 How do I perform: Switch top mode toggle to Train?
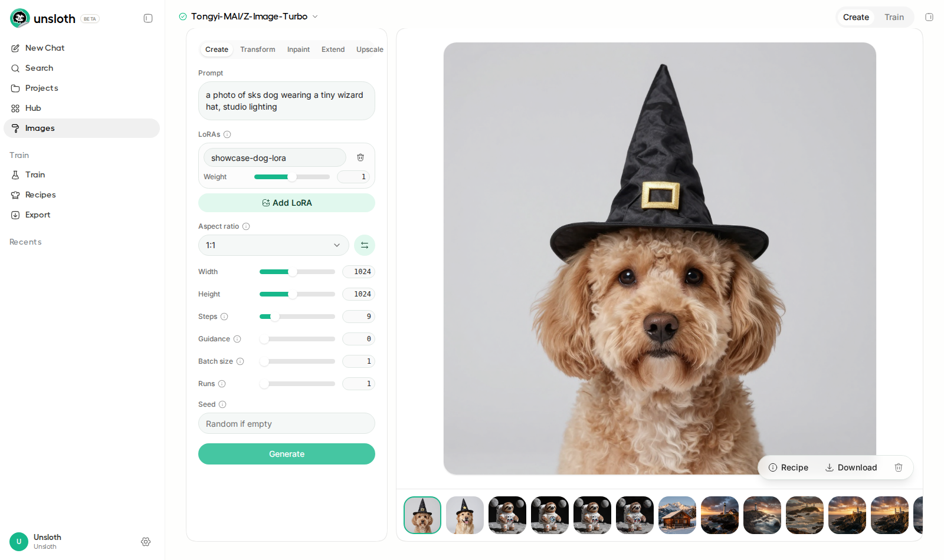[x=894, y=17]
